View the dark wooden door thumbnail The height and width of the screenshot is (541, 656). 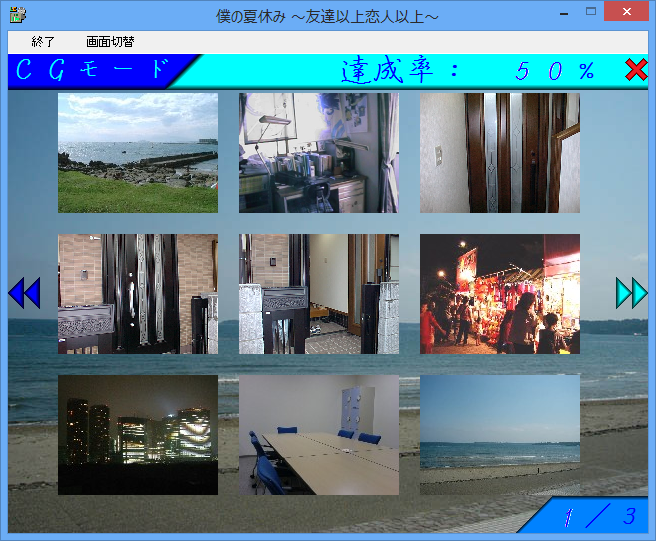coord(499,153)
